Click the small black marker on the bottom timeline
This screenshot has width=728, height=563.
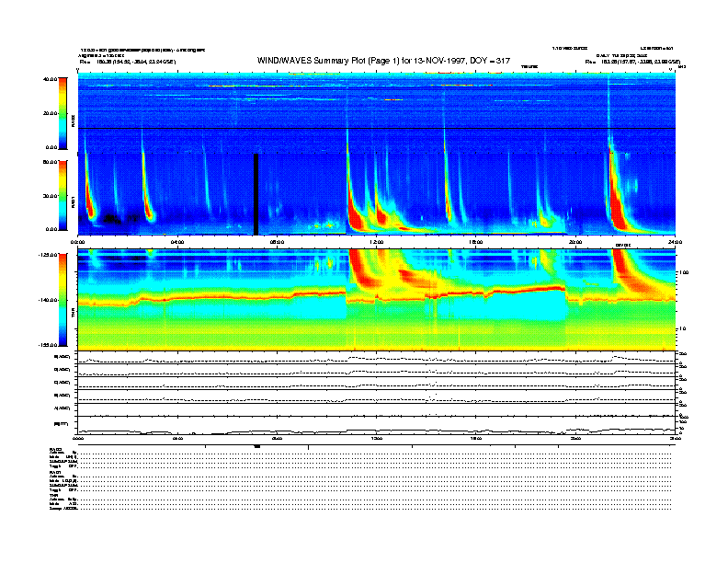pos(257,446)
